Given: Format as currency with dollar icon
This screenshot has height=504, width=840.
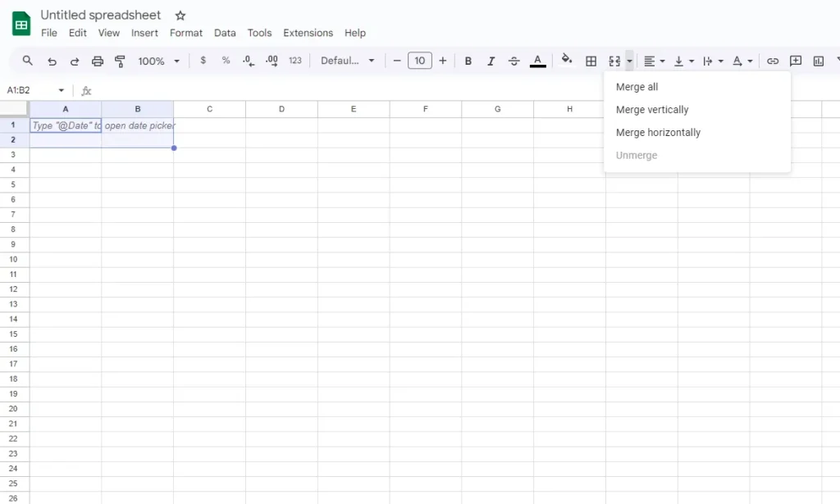Looking at the screenshot, I should 203,61.
